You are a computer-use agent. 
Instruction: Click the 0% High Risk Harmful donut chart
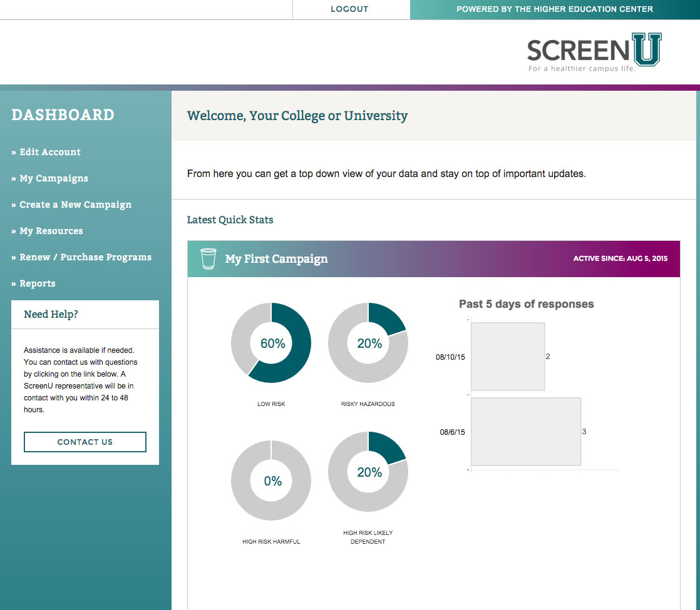click(x=271, y=480)
